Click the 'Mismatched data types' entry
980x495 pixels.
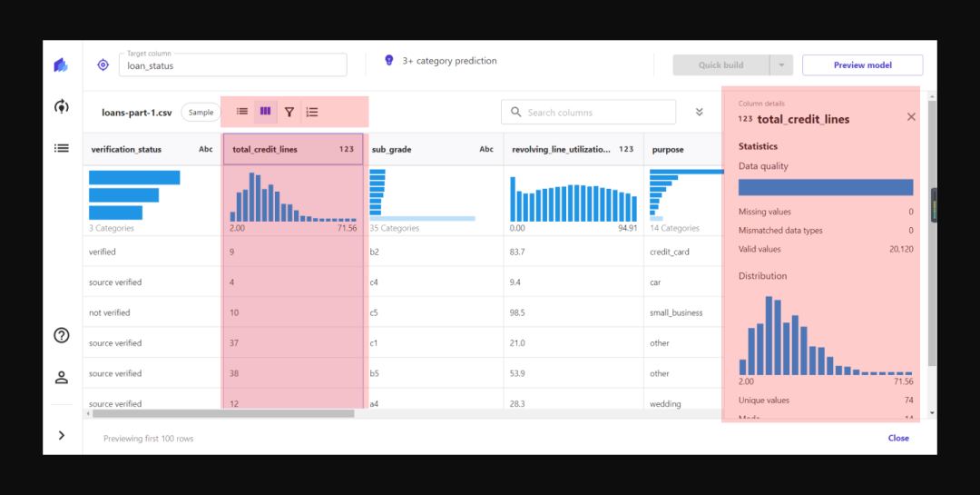point(826,231)
